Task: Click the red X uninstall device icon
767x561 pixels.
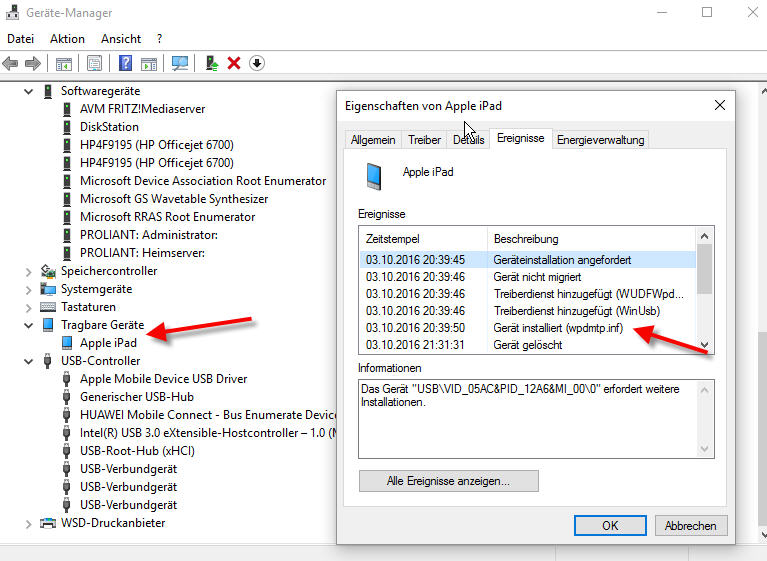Action: coord(234,63)
